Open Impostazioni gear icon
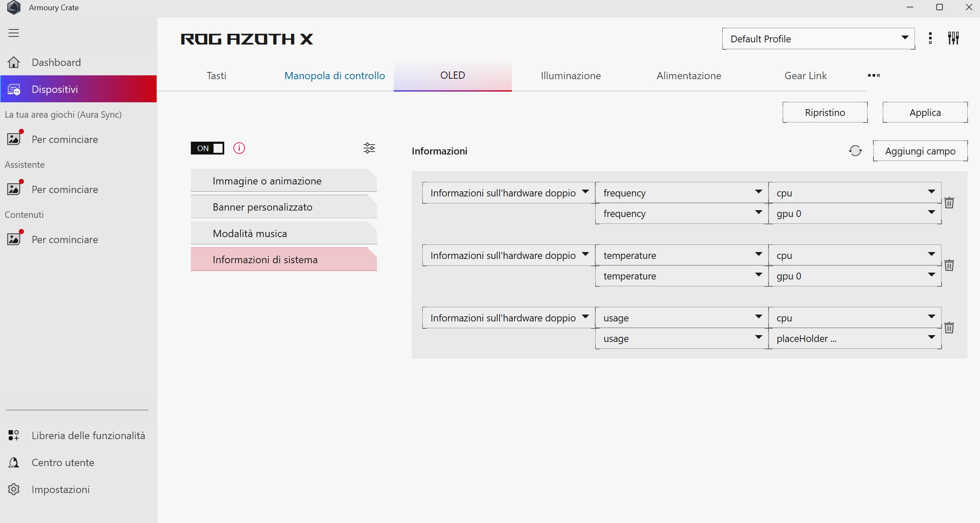Screen dimensions: 980x523 [x=14, y=489]
